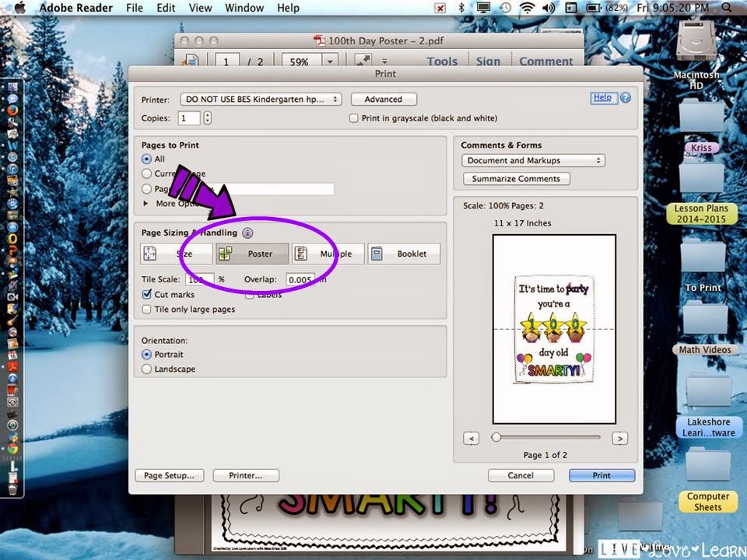Select the Pages range radio button
Viewport: 747px width, 560px height.
pyautogui.click(x=147, y=188)
